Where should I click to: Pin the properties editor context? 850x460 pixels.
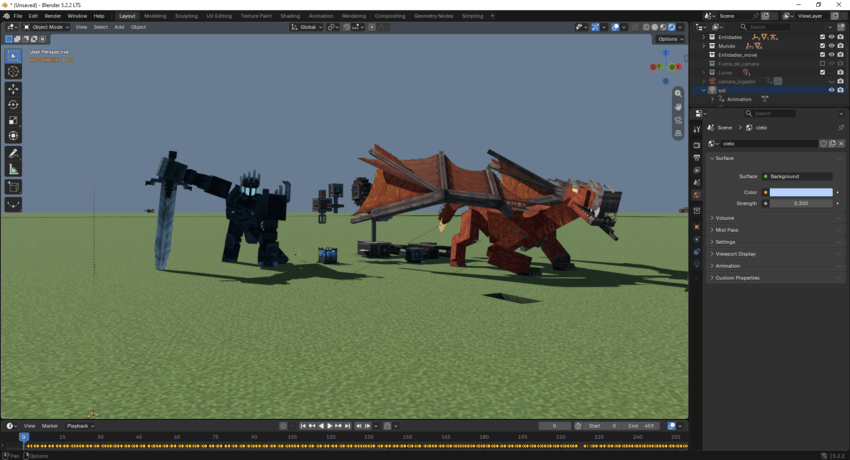(841, 128)
